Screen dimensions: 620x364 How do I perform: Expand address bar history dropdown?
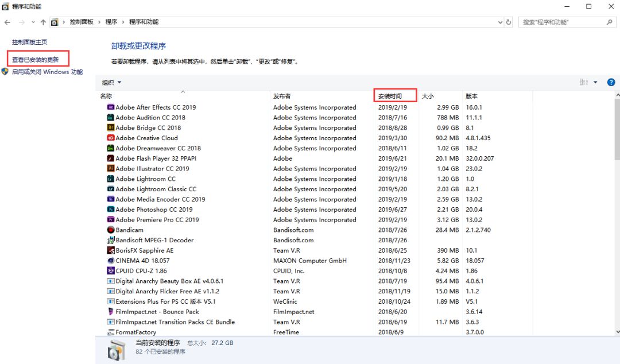coord(500,22)
